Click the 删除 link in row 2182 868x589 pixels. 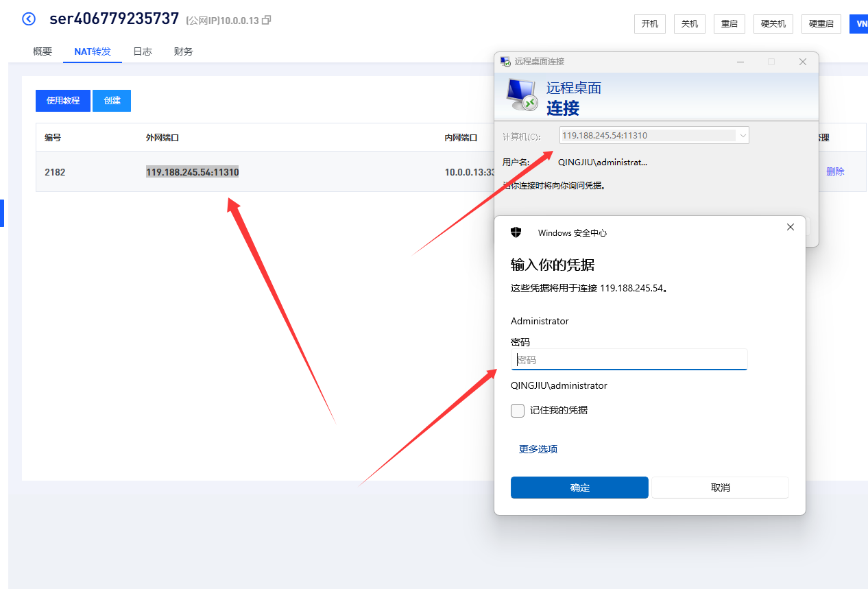(835, 171)
